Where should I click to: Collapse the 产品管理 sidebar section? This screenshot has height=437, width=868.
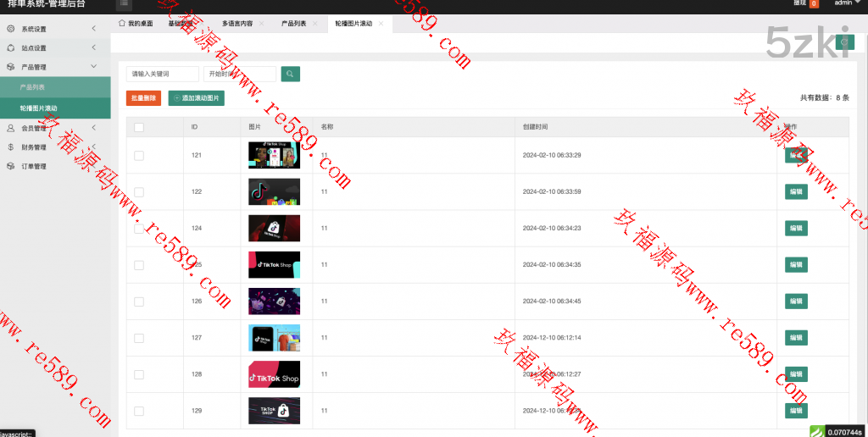click(51, 67)
